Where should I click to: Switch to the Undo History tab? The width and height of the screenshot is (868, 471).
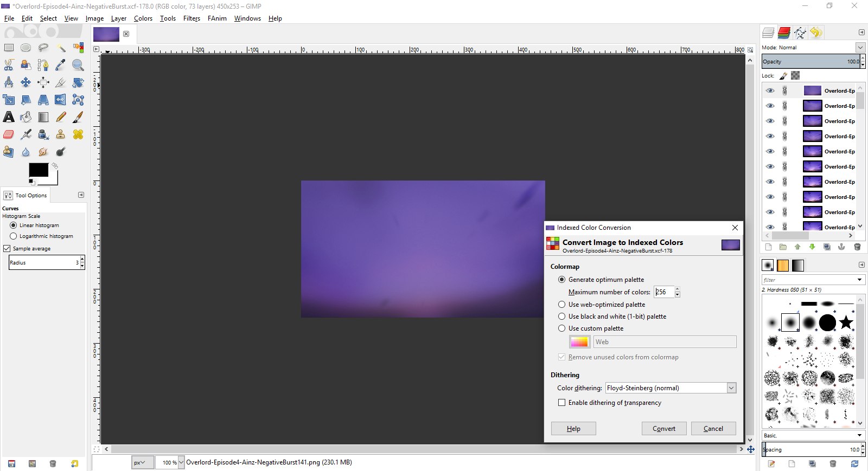(x=816, y=33)
